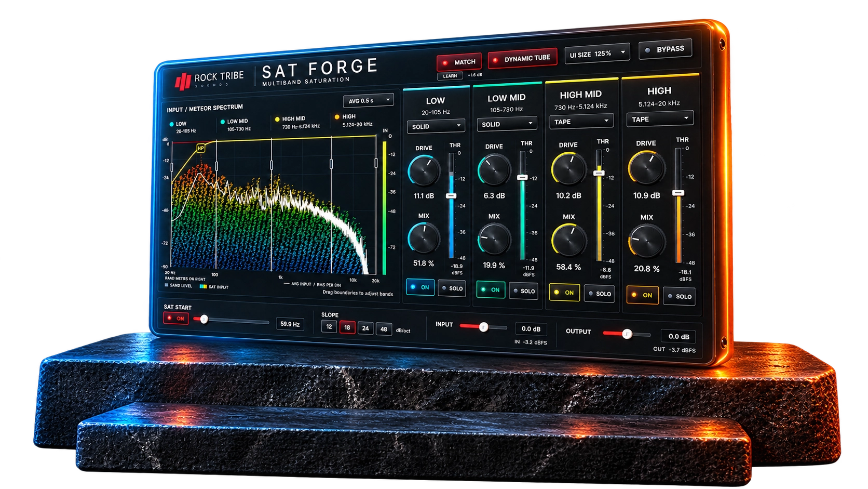The image size is (868, 489).
Task: Open LOW MID SOLID saturation type dropdown
Action: pyautogui.click(x=507, y=124)
